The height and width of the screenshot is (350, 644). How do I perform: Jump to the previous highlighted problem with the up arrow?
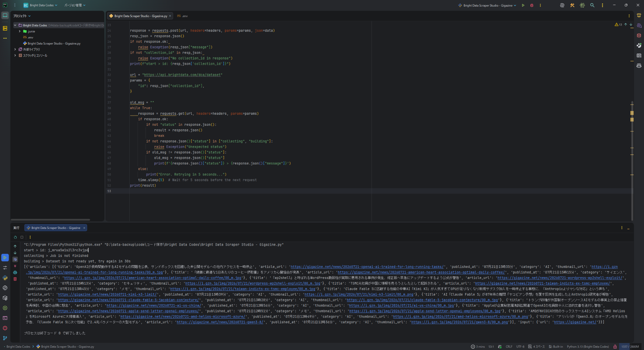626,25
